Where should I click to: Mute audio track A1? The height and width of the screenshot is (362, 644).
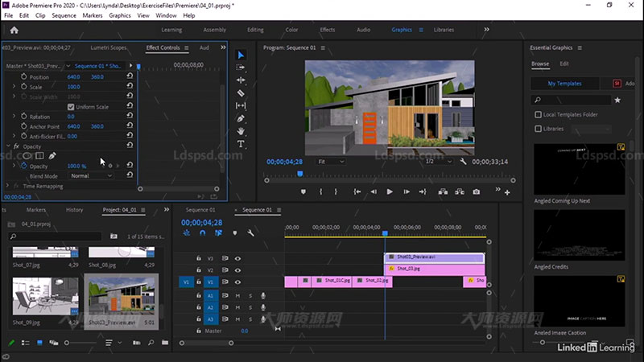pos(237,295)
